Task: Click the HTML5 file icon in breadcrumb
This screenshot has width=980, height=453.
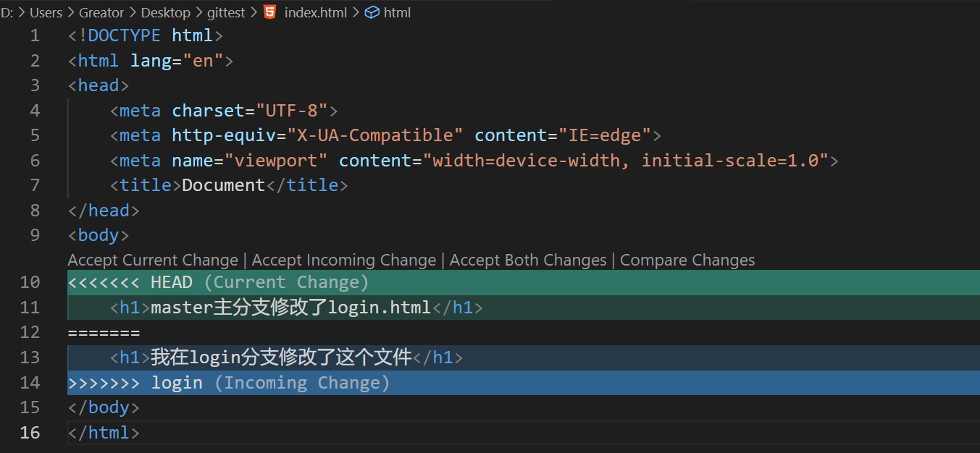Action: pos(270,12)
